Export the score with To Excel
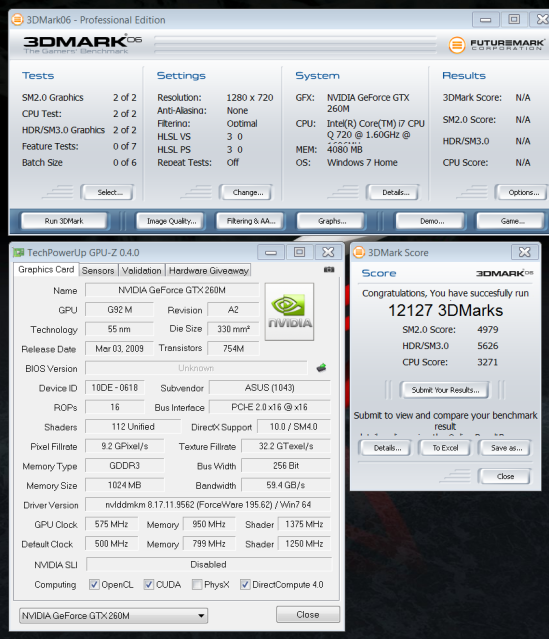This screenshot has height=639, width=549. click(445, 448)
